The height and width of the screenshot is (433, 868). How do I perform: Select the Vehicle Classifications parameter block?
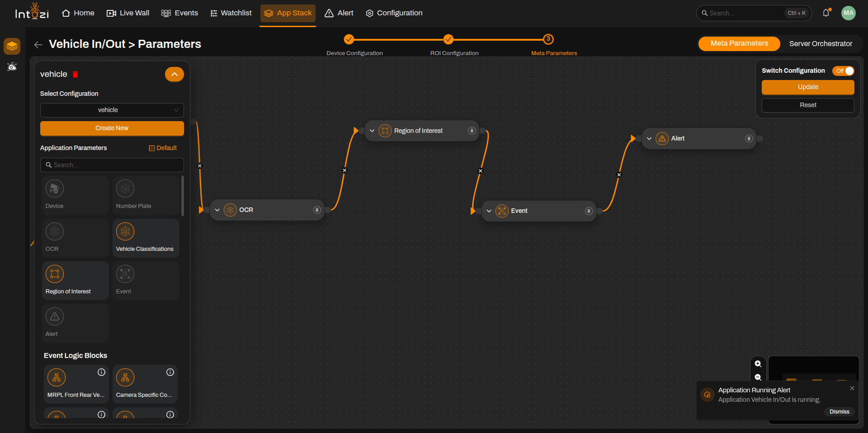point(146,238)
